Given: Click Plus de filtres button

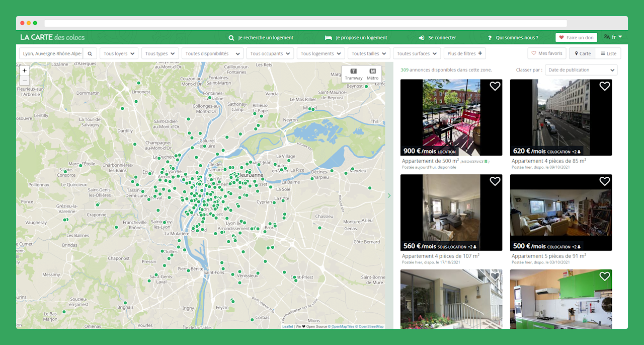Looking at the screenshot, I should click(x=464, y=53).
